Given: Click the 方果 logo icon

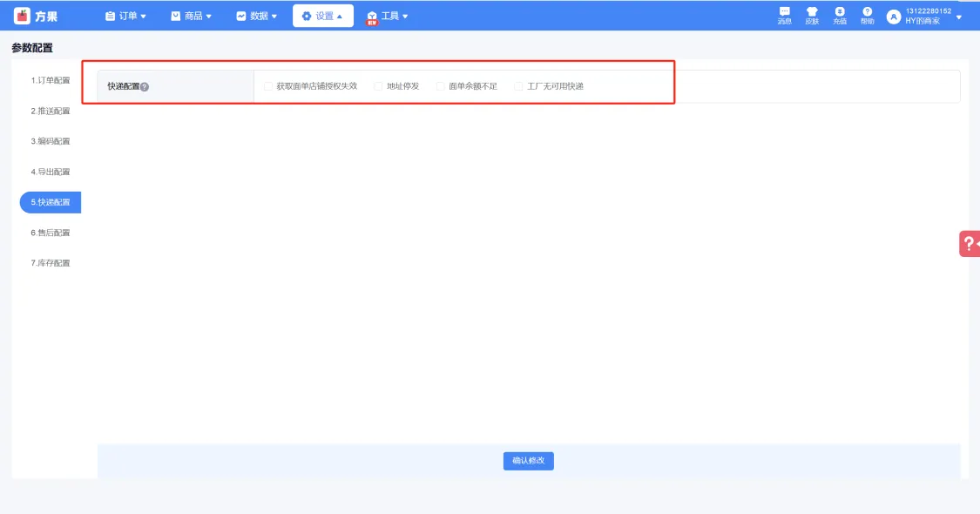Looking at the screenshot, I should 22,16.
